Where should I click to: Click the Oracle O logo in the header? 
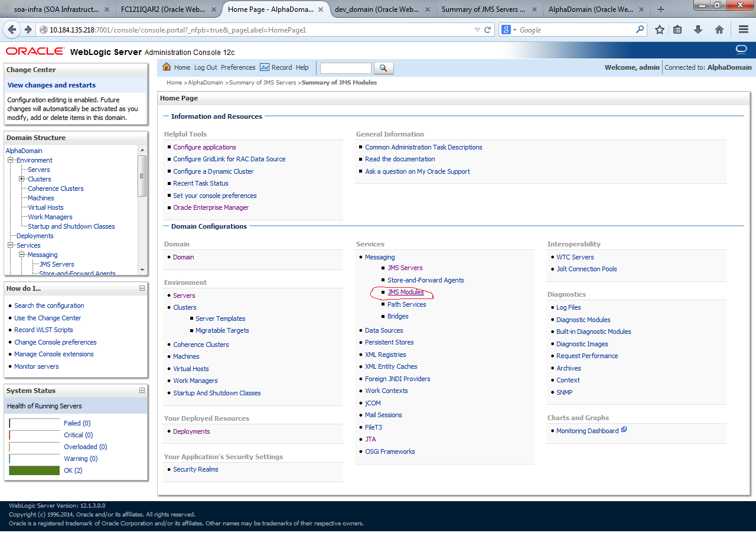click(x=741, y=50)
